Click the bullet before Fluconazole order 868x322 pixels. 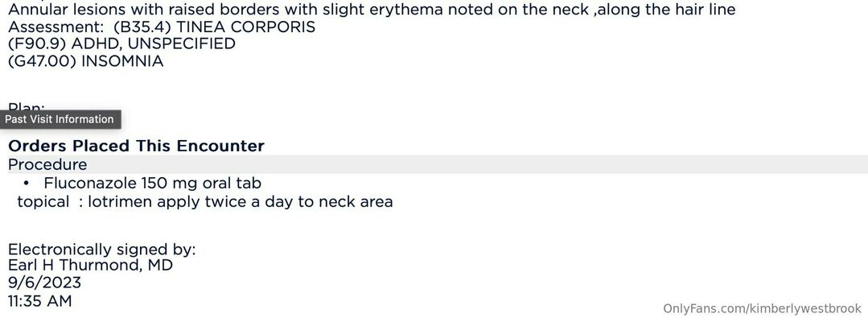pos(27,184)
